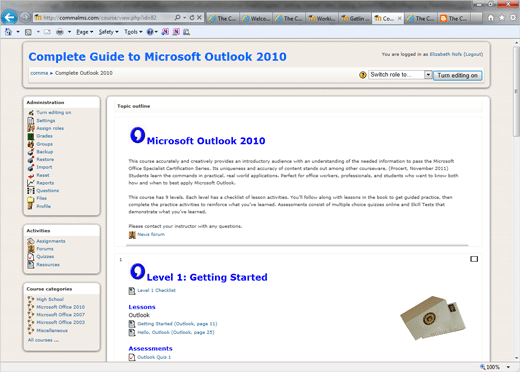Open the zoom level dropdown arrow
This screenshot has height=372, width=520.
(x=508, y=367)
